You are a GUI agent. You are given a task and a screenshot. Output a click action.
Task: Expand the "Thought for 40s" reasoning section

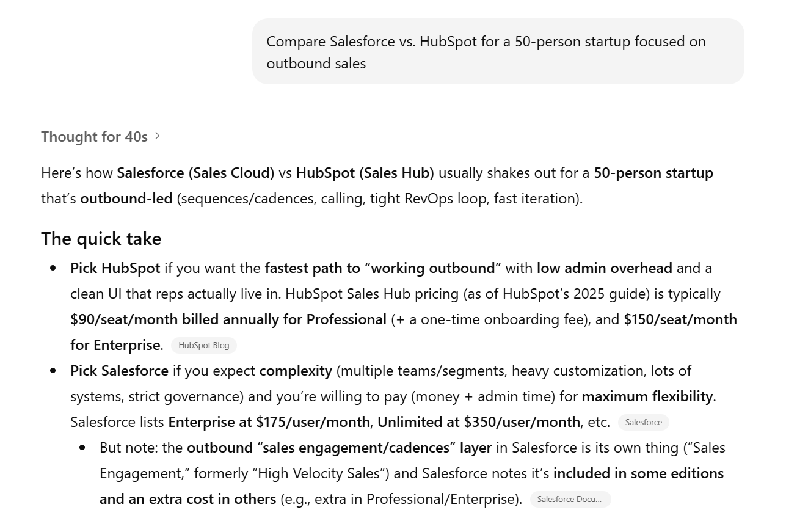click(95, 136)
